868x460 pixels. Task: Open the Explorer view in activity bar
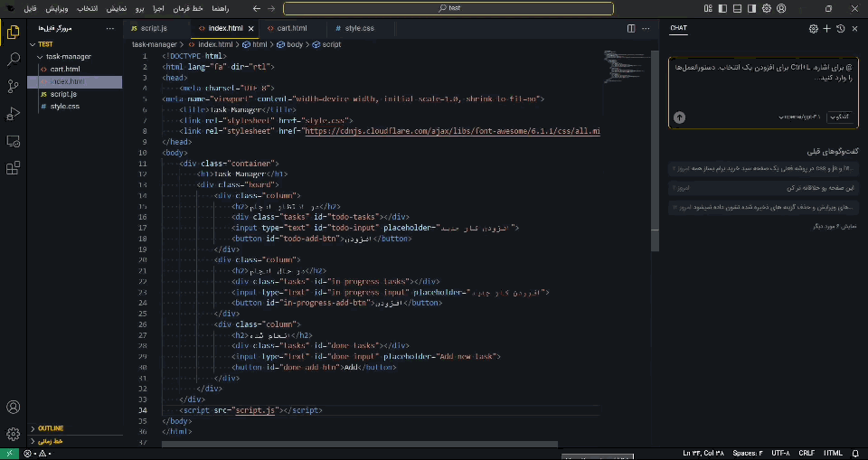(x=14, y=33)
